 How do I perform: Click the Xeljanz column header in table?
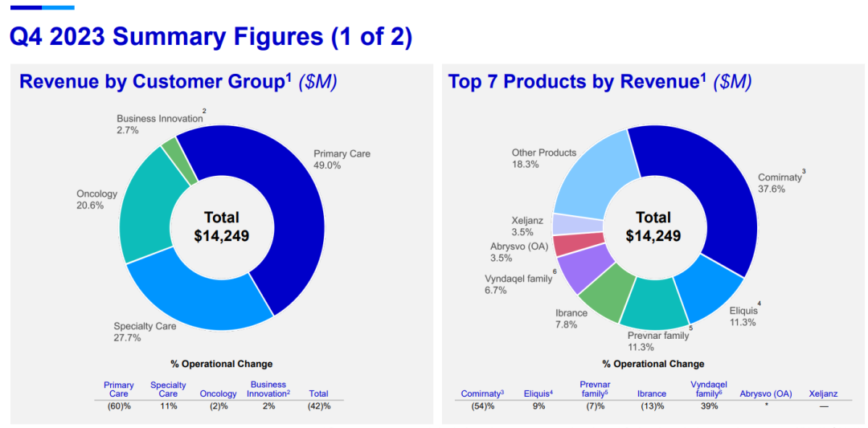(823, 394)
